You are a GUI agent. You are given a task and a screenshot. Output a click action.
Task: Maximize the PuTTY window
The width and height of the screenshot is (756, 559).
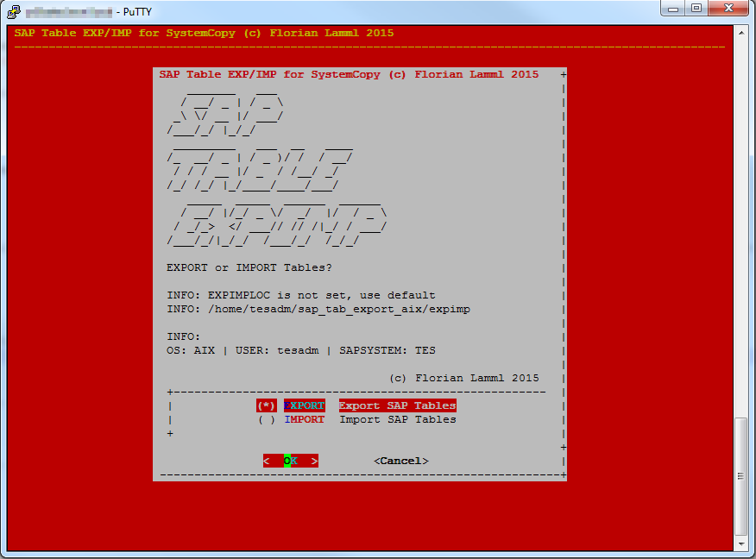point(696,9)
